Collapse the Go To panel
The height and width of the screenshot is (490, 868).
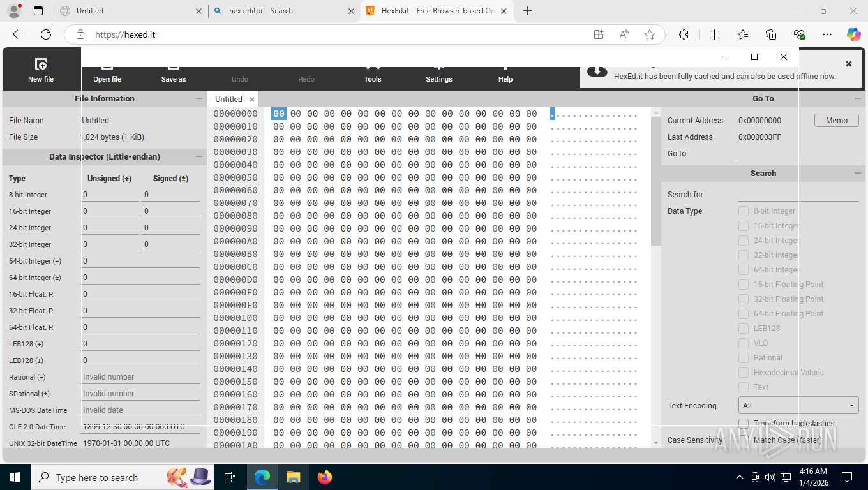point(858,99)
